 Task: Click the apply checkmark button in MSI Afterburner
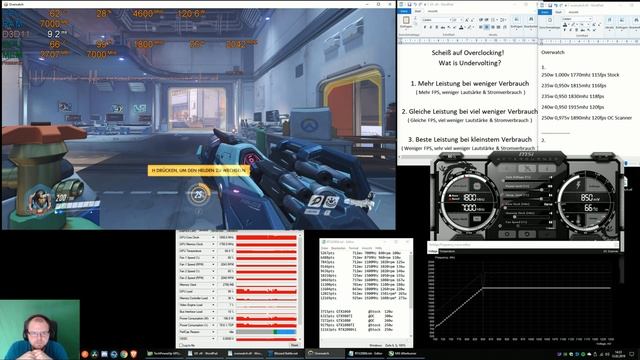(547, 234)
